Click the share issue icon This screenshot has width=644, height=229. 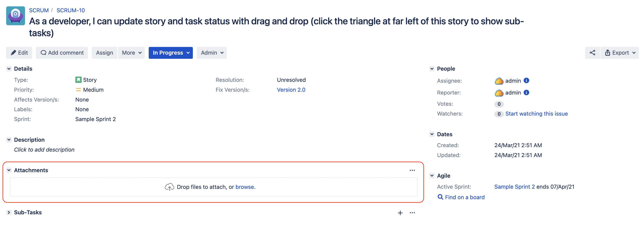tap(592, 53)
